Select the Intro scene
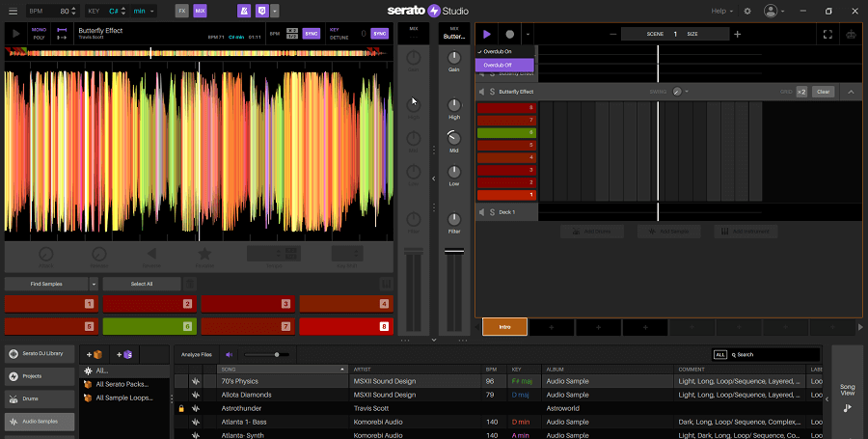This screenshot has height=439, width=868. point(504,327)
